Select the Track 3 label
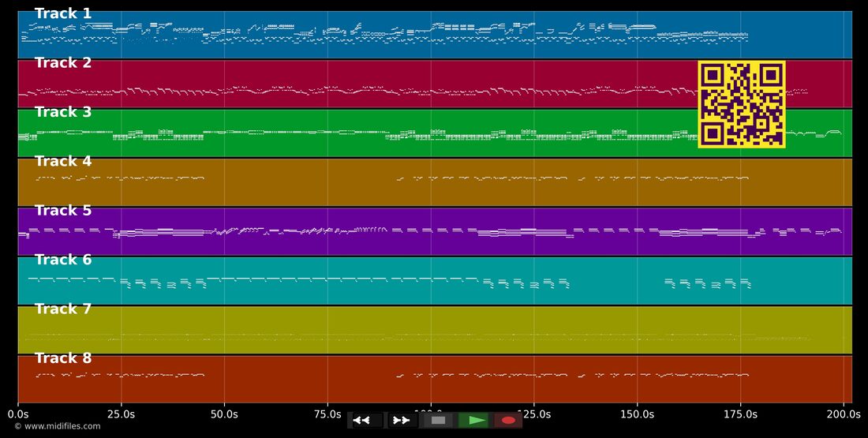 coord(63,112)
